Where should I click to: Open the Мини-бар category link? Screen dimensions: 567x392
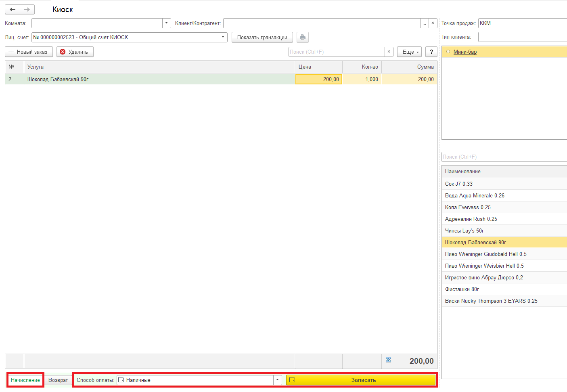[x=465, y=52]
